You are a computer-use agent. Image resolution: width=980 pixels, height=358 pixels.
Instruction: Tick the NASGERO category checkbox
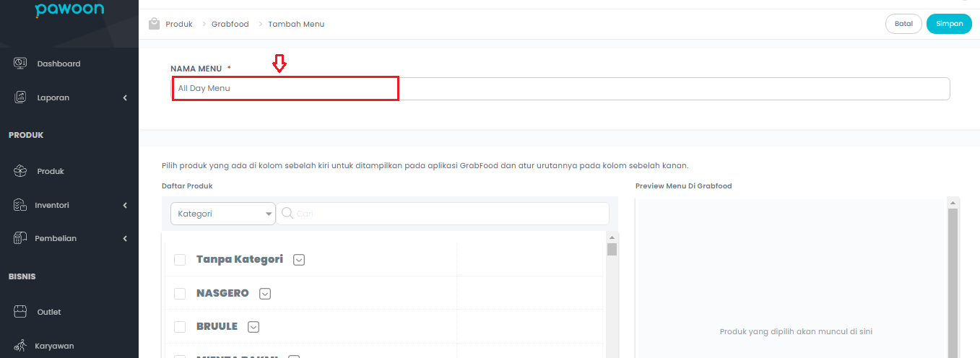180,294
